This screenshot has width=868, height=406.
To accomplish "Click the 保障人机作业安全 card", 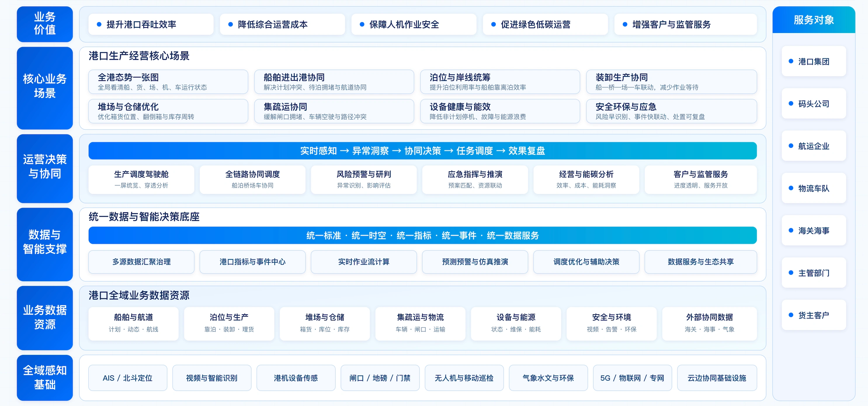I will pos(414,24).
